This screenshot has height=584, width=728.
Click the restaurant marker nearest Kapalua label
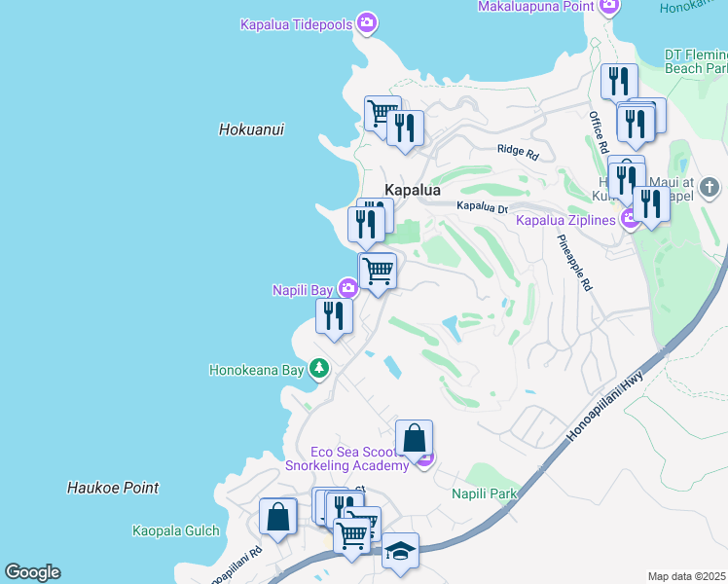click(x=366, y=228)
